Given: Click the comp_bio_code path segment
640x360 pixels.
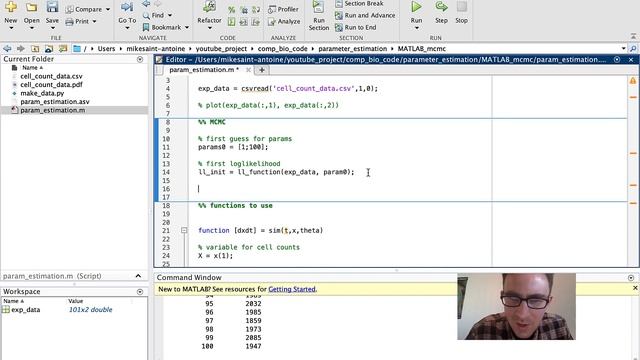Looking at the screenshot, I should click(x=282, y=49).
